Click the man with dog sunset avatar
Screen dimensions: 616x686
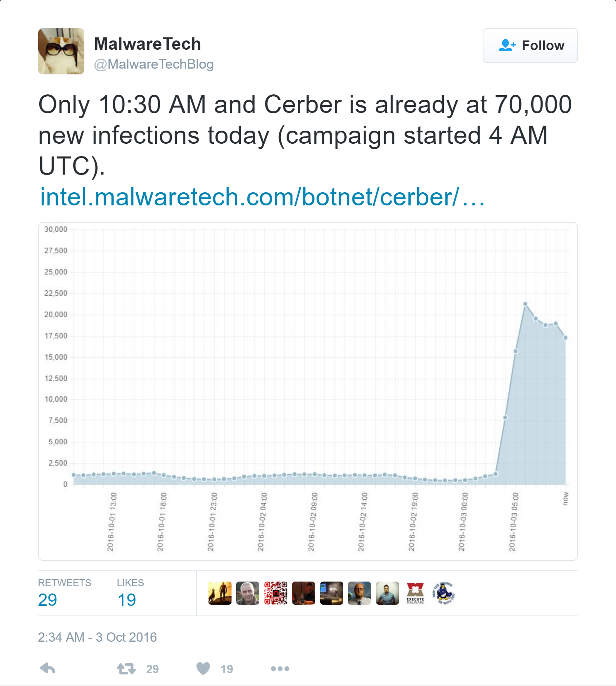pos(220,594)
